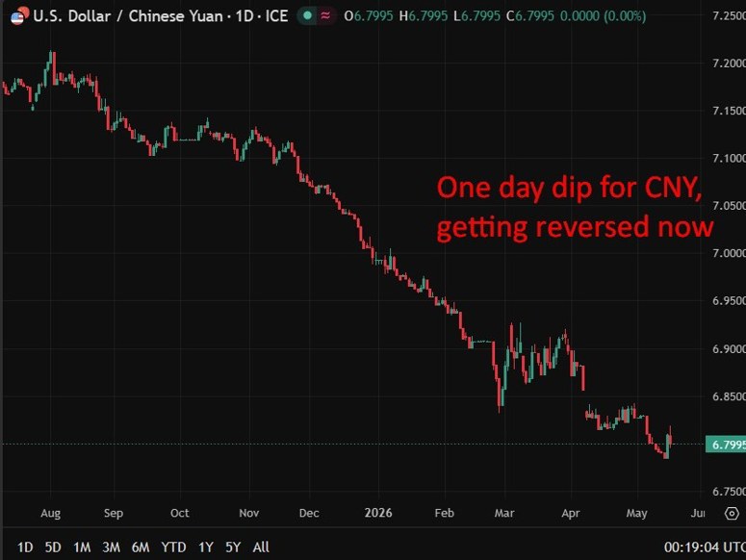The image size is (746, 560).
Task: Click the Aug label on time axis
Action: 50,514
